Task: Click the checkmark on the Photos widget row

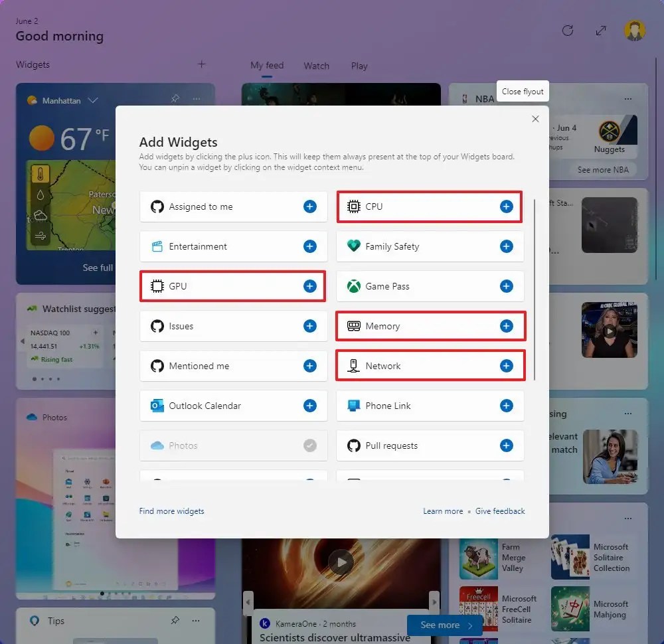Action: tap(309, 445)
